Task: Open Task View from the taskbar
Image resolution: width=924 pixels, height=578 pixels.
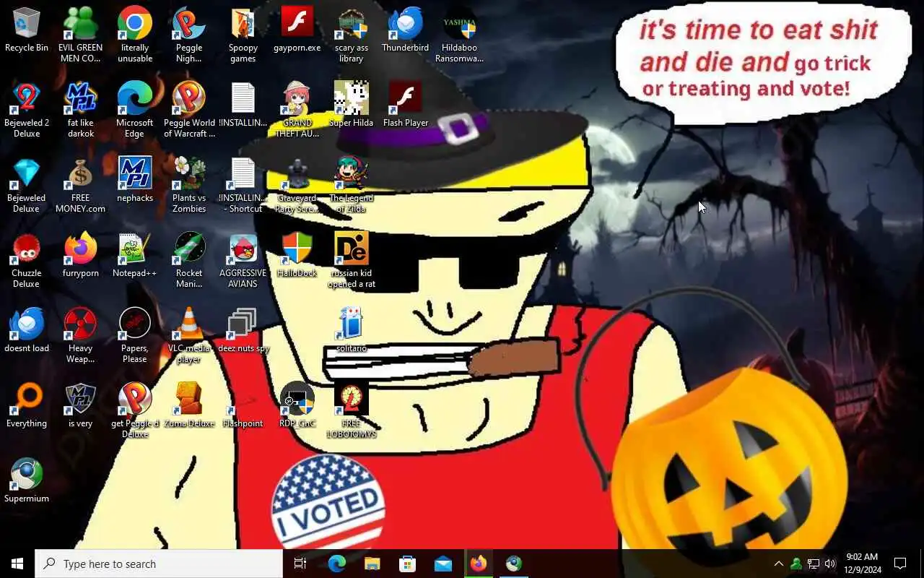Action: (x=300, y=564)
